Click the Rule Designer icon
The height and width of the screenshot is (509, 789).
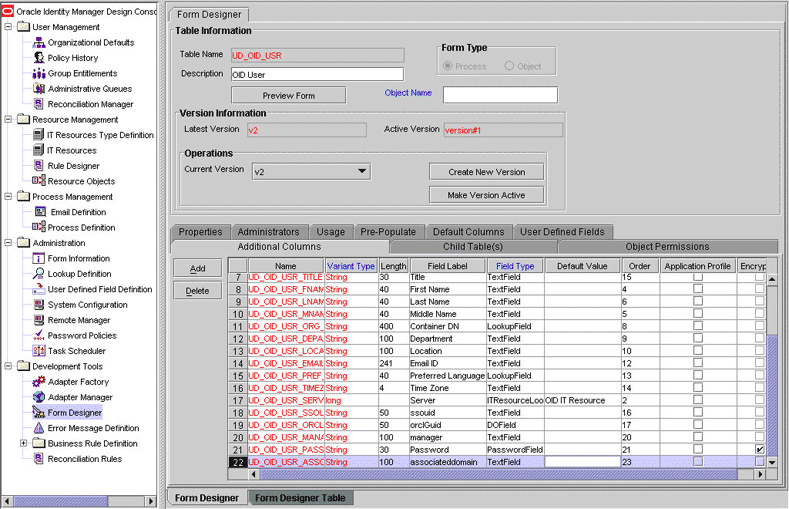(x=39, y=165)
